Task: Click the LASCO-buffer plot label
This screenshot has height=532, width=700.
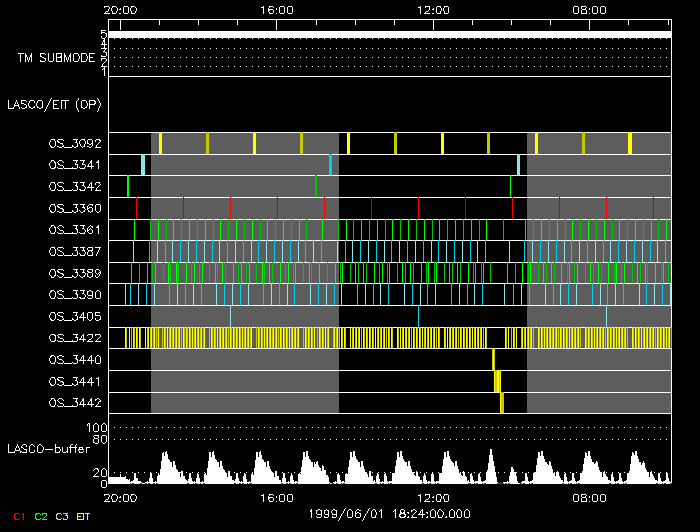Action: point(50,450)
